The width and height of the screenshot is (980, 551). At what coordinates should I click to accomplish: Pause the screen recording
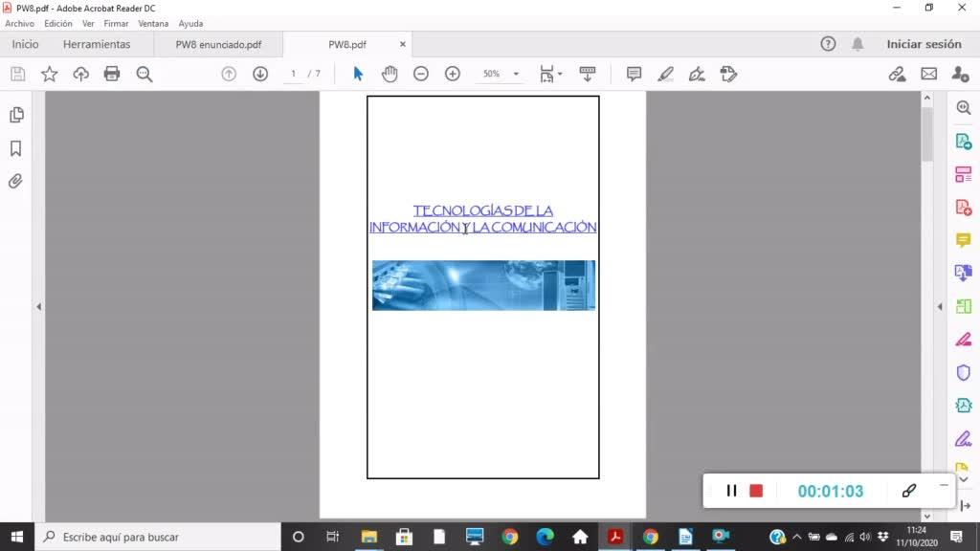(731, 491)
